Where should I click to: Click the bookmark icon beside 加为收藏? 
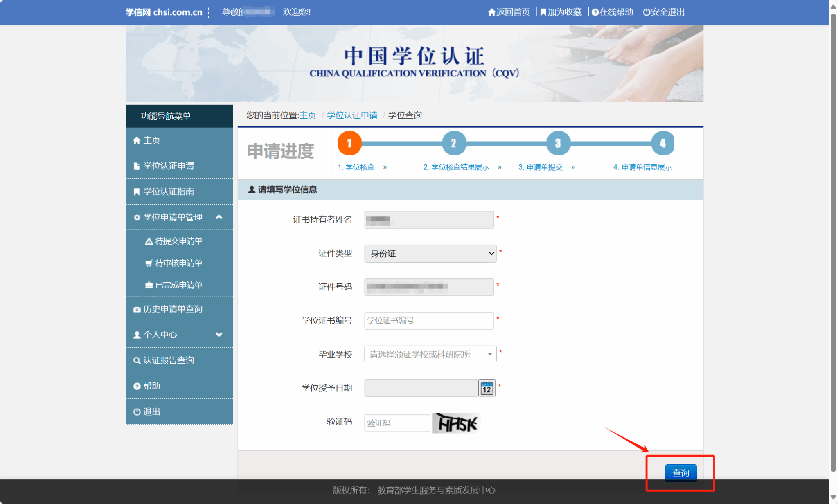tap(543, 12)
